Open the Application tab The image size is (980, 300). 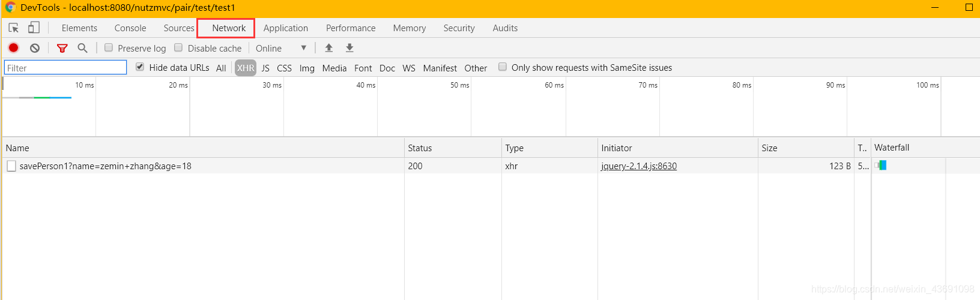286,28
